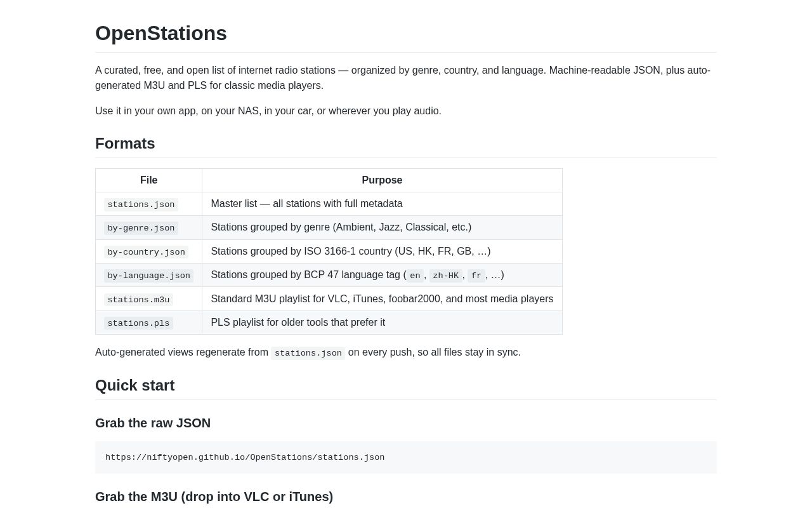Click inline stations.json code in sync note
This screenshot has height=508, width=812.
(x=308, y=353)
